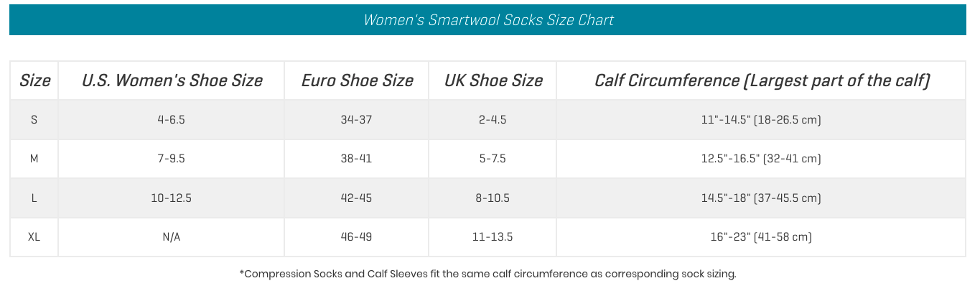The height and width of the screenshot is (291, 980).
Task: Click the 4-6.5 U.S. shoe size cell
Action: pos(172,120)
